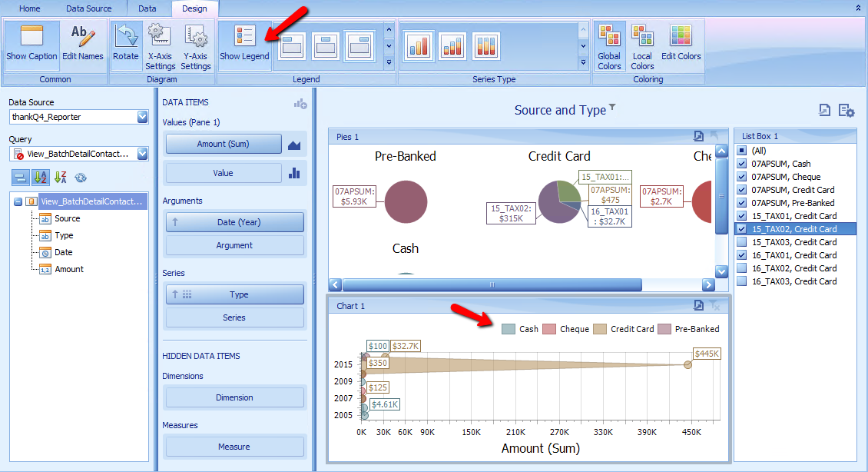Image resolution: width=868 pixels, height=472 pixels.
Task: Select the Design tab
Action: click(x=194, y=8)
